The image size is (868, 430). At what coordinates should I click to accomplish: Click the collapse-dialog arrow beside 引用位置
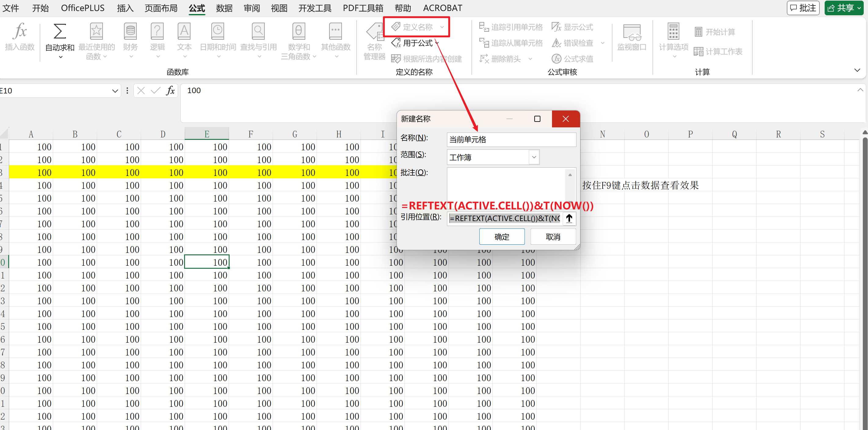[569, 218]
